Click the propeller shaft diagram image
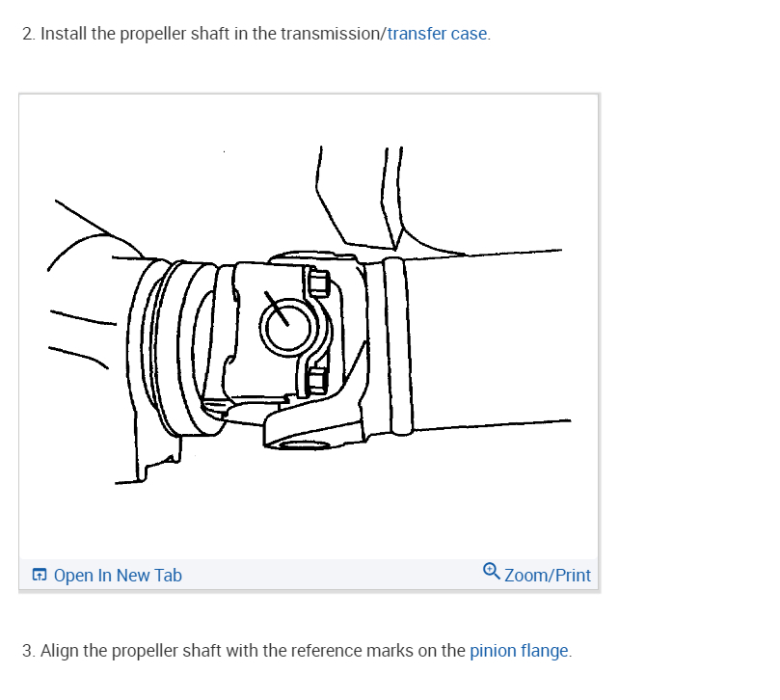The image size is (780, 700). pyautogui.click(x=309, y=326)
